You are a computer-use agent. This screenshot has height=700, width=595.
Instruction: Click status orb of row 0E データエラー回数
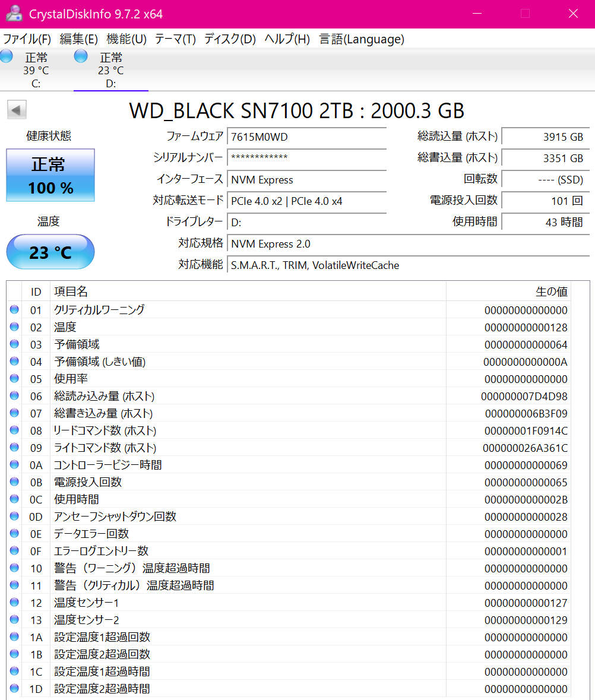[x=14, y=533]
